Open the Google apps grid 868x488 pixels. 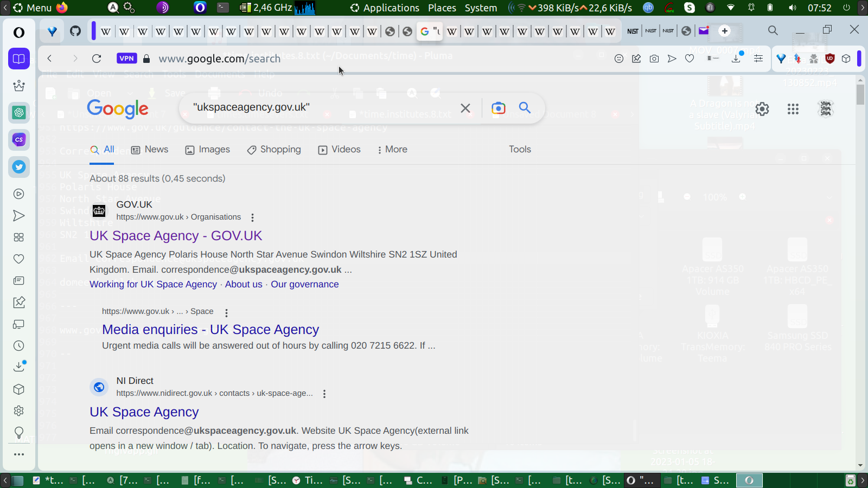pyautogui.click(x=793, y=110)
